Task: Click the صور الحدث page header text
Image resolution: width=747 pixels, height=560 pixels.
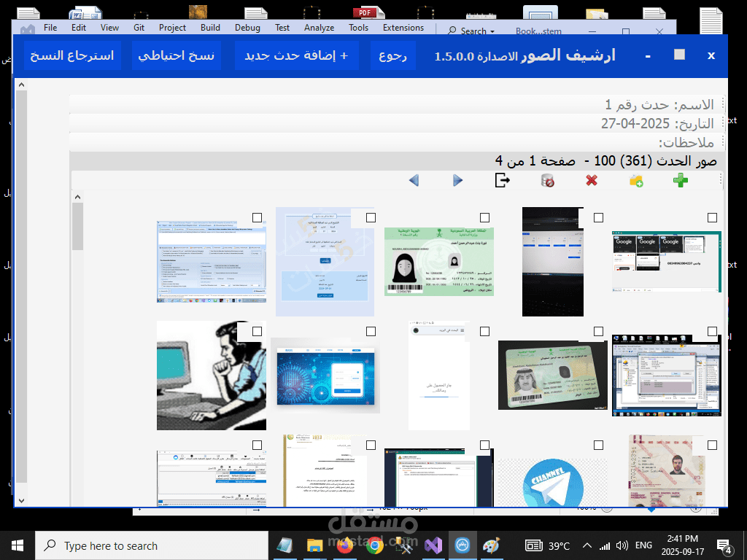Action: [x=606, y=161]
